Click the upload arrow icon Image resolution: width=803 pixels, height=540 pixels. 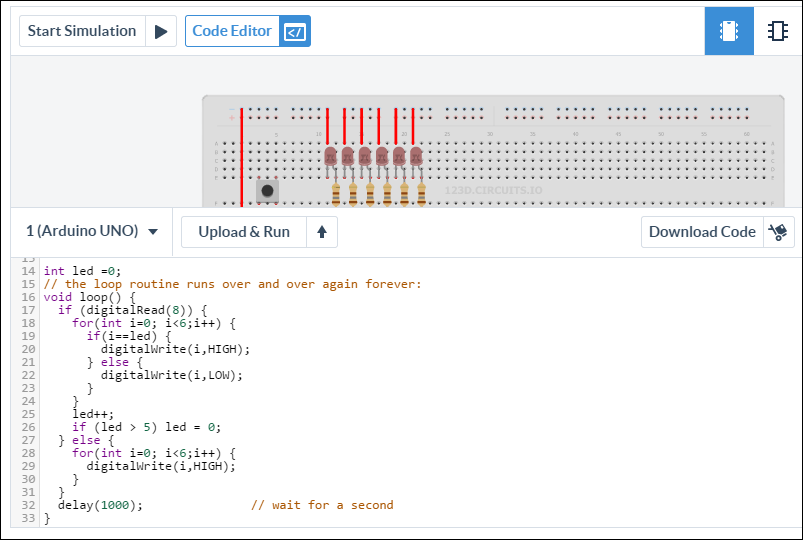point(321,232)
